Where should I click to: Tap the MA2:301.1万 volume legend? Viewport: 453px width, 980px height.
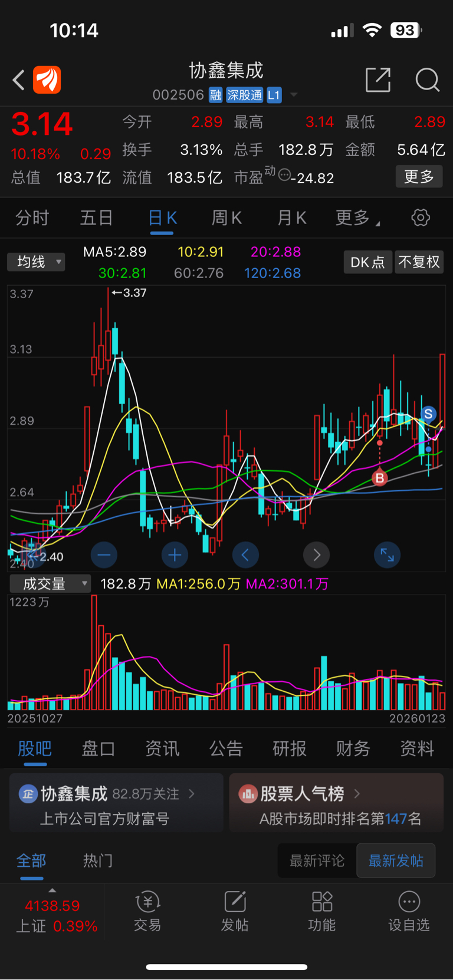287,583
